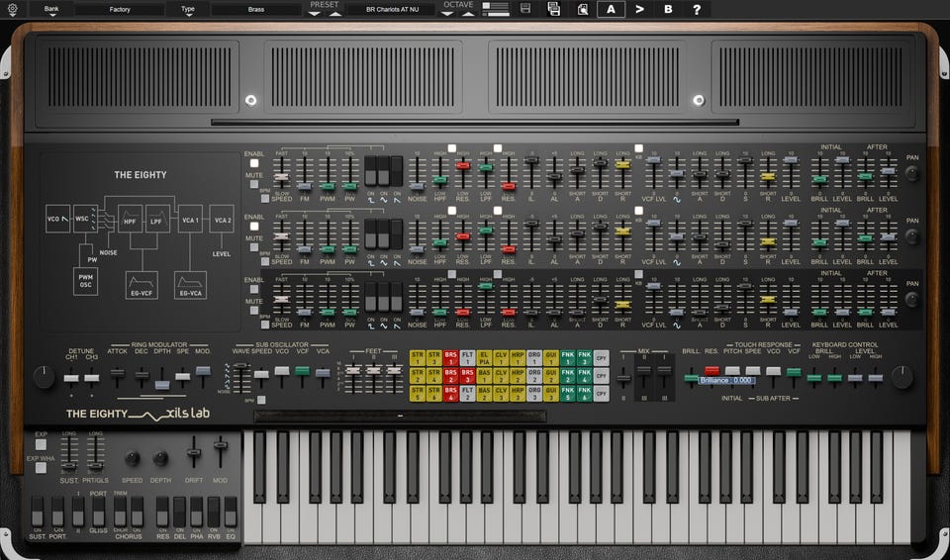The height and width of the screenshot is (560, 950).
Task: Step to previous preset with down arrow
Action: click(x=314, y=13)
